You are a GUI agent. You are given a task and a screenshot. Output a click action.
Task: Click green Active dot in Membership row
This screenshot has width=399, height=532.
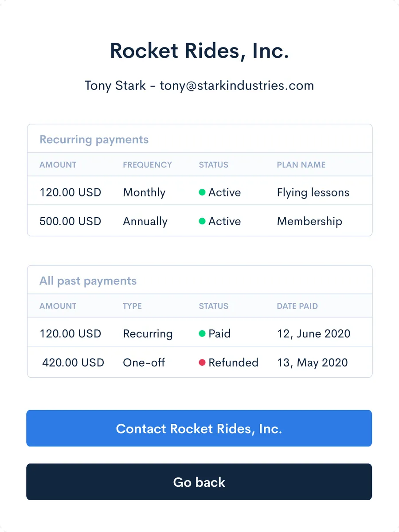click(202, 221)
